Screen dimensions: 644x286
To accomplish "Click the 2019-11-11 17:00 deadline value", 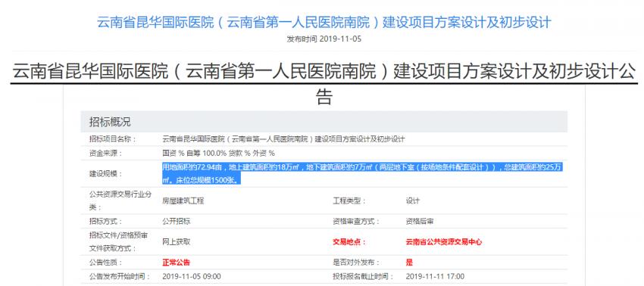I will [435, 277].
